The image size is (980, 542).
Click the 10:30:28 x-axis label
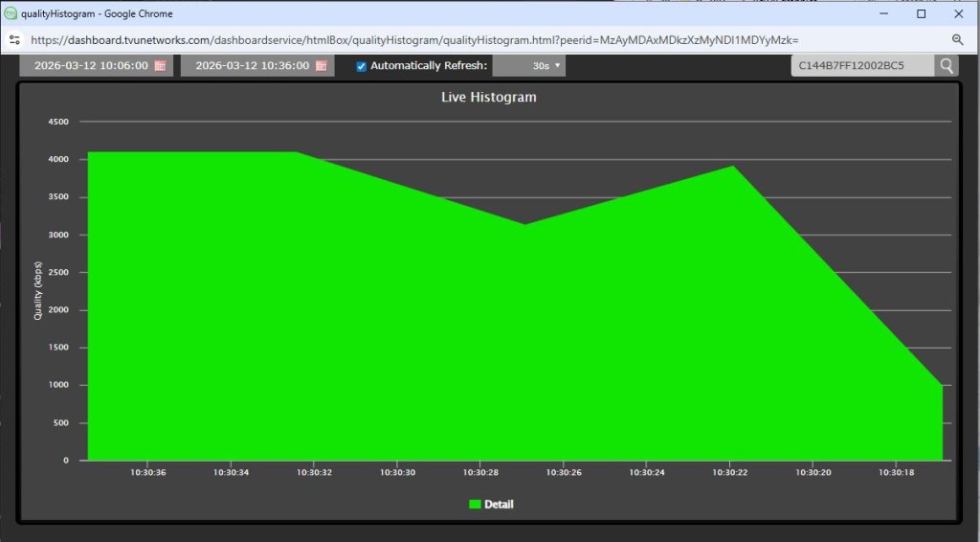pos(480,473)
